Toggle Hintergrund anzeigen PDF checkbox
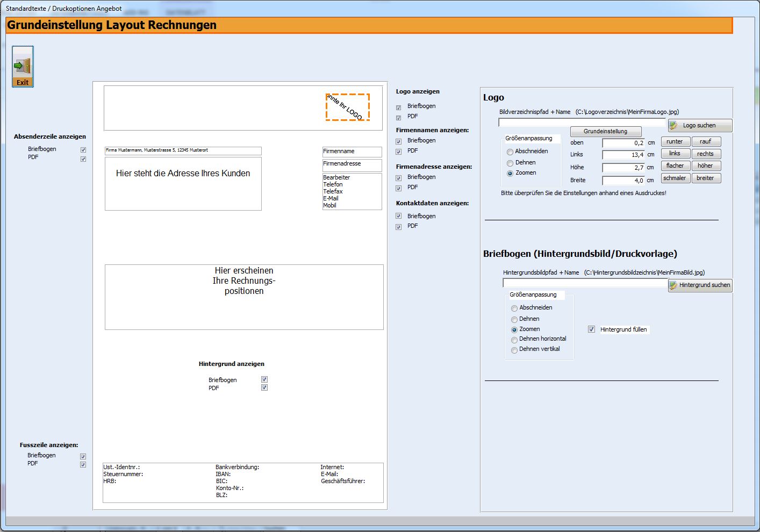 (x=264, y=387)
